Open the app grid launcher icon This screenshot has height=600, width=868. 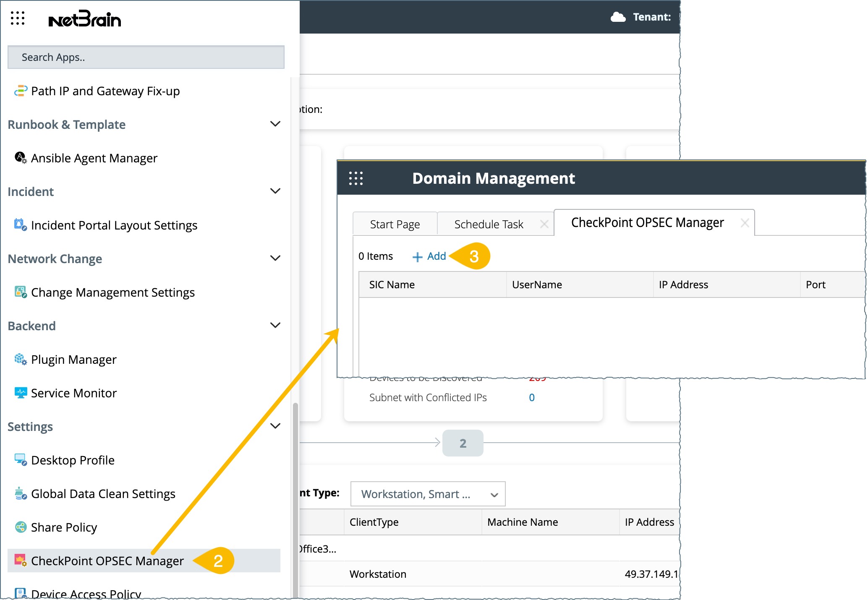(18, 18)
